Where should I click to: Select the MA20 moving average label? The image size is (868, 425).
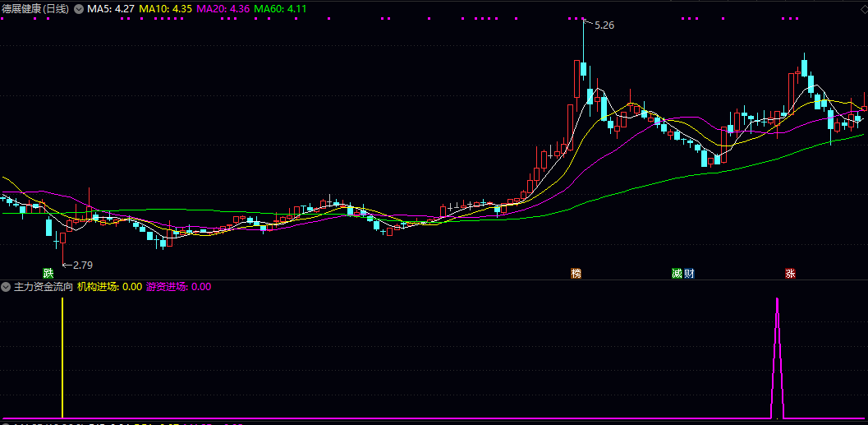pos(223,8)
